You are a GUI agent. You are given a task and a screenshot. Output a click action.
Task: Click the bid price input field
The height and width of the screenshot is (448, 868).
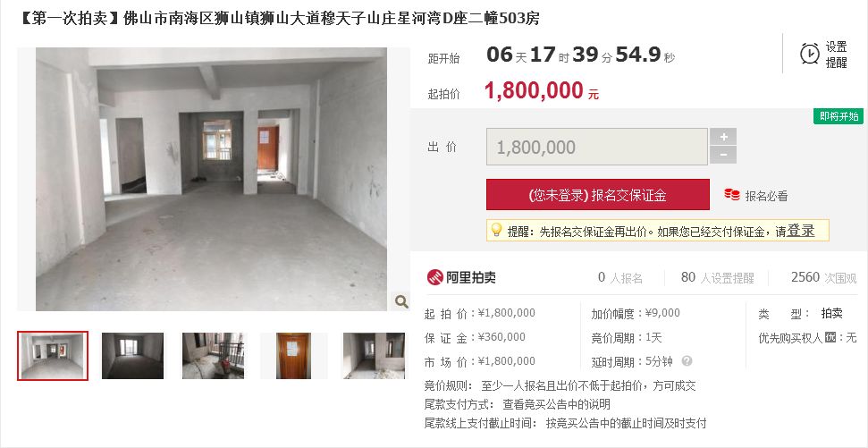[x=597, y=147]
